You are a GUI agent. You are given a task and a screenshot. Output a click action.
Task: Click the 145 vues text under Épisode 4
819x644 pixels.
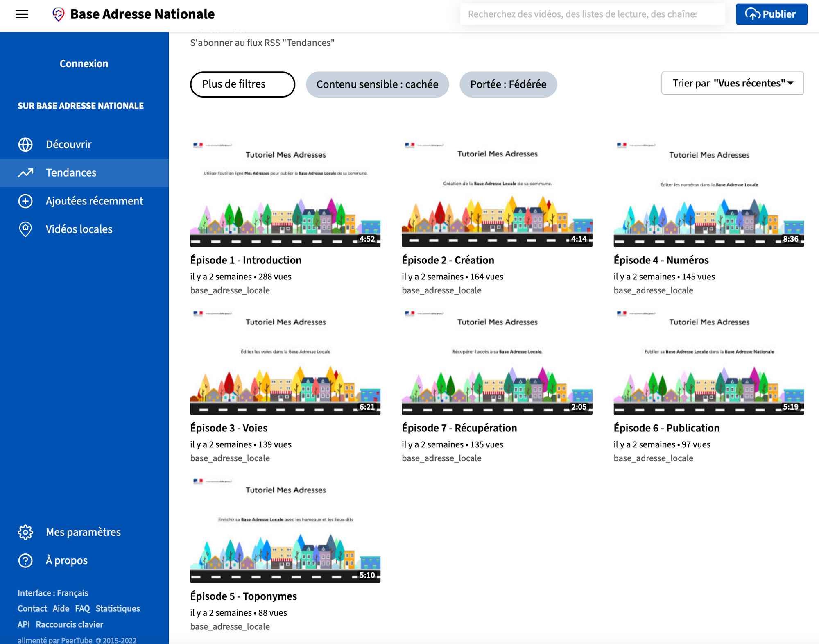tap(698, 277)
